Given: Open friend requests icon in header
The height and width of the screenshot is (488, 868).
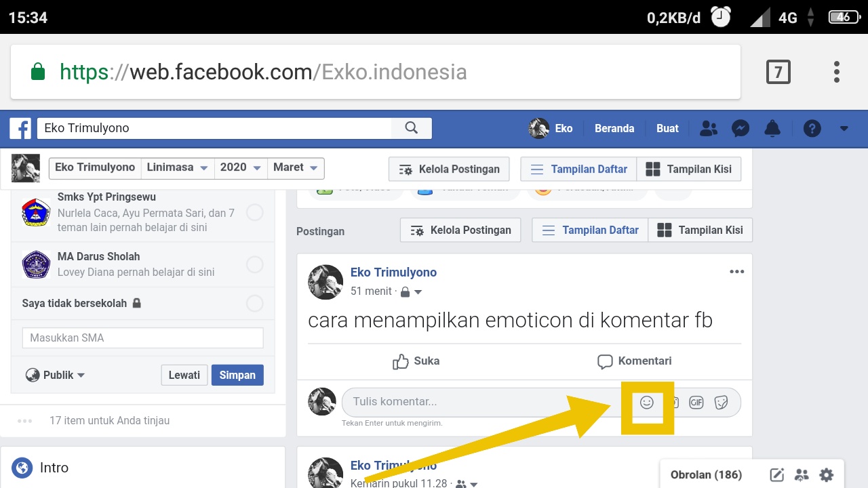Looking at the screenshot, I should pyautogui.click(x=709, y=128).
